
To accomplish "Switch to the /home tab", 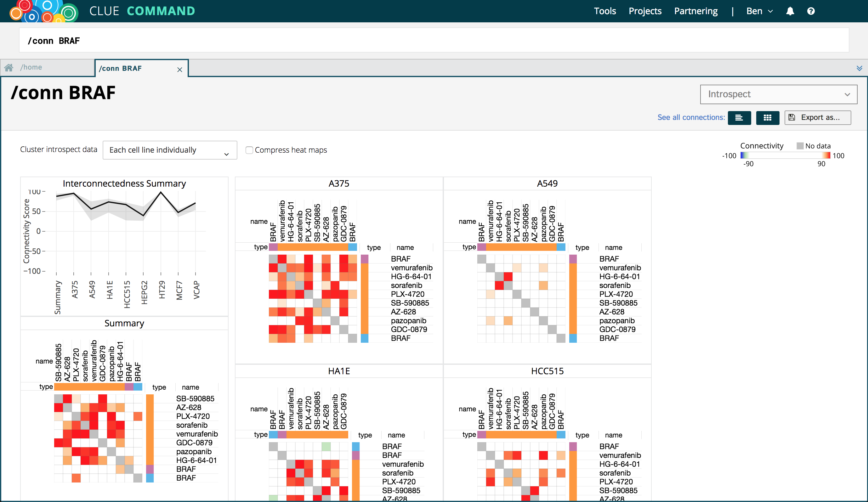I will point(48,67).
